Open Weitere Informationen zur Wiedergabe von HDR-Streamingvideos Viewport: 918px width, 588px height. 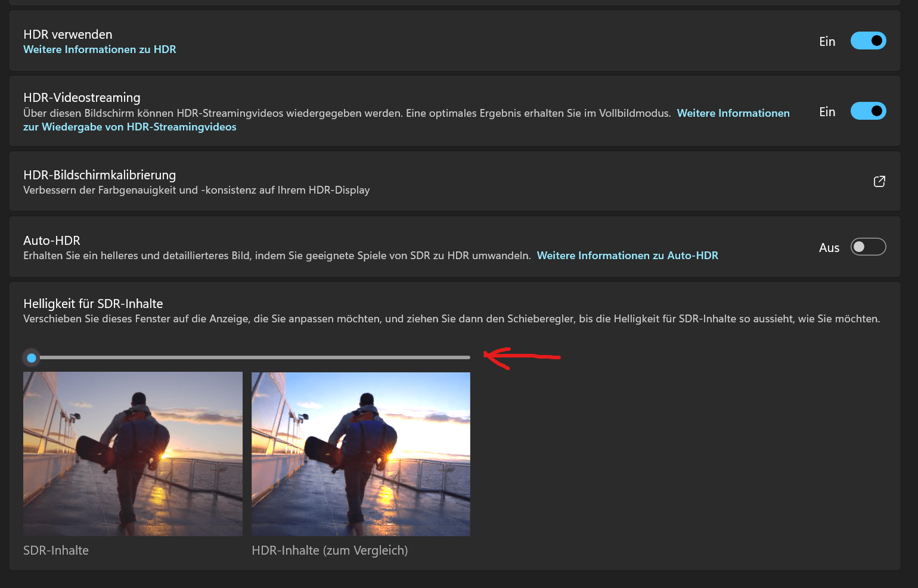pos(407,120)
